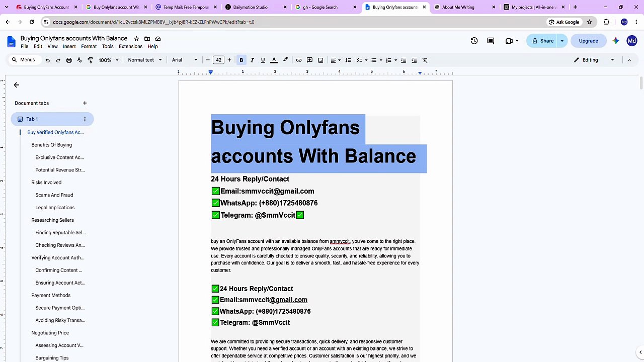
Task: Go to Risks Involved outline heading
Action: pyautogui.click(x=46, y=183)
